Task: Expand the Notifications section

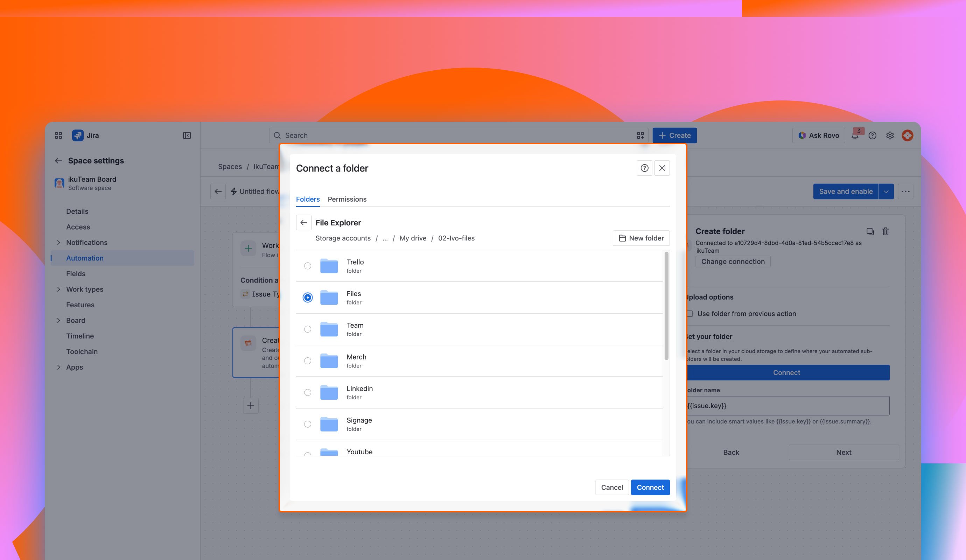Action: [59, 242]
